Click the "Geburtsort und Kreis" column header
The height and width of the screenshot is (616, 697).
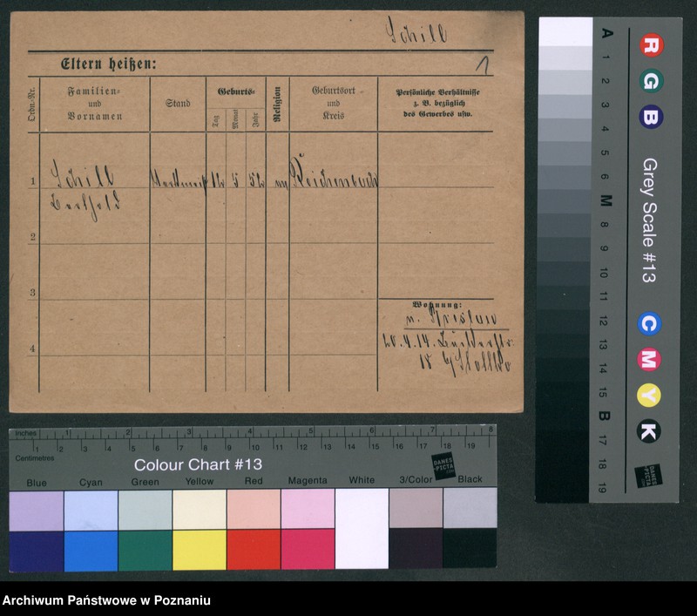334,103
